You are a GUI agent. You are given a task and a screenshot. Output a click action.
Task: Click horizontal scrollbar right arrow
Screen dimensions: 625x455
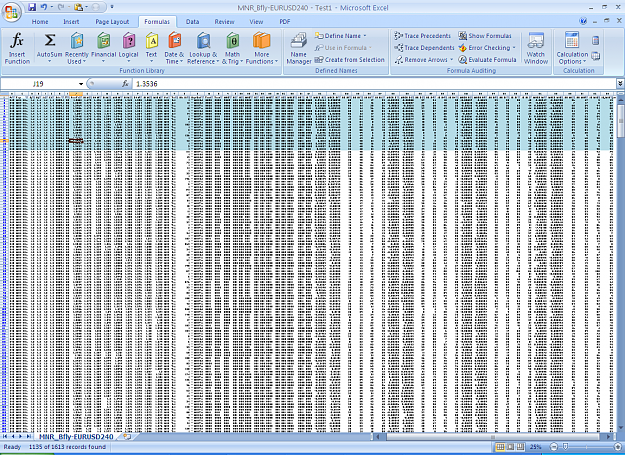(609, 437)
